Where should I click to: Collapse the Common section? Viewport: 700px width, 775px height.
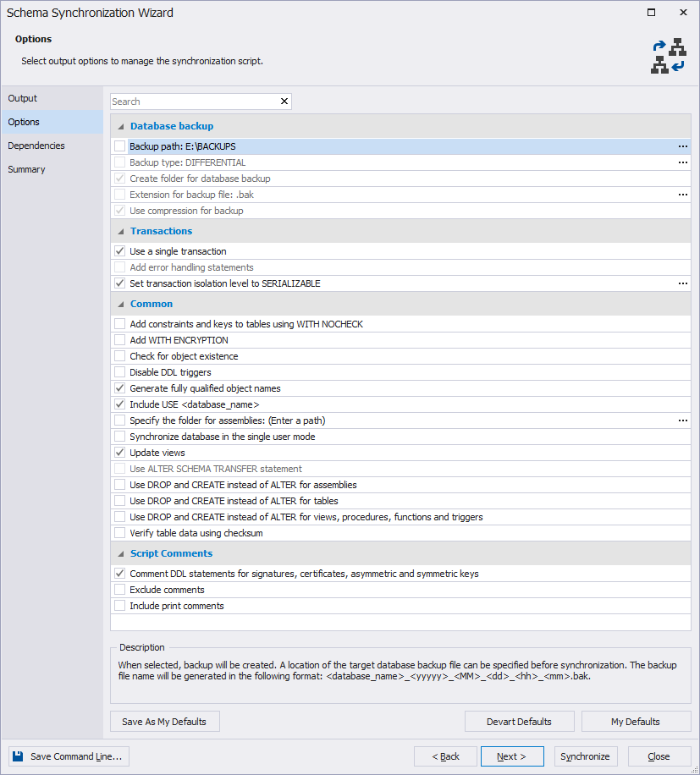(121, 304)
